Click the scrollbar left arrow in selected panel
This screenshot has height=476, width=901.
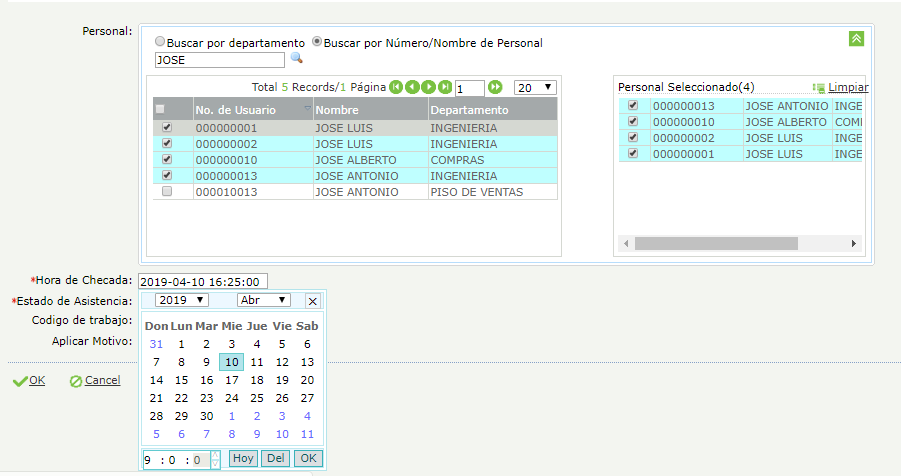tap(626, 244)
